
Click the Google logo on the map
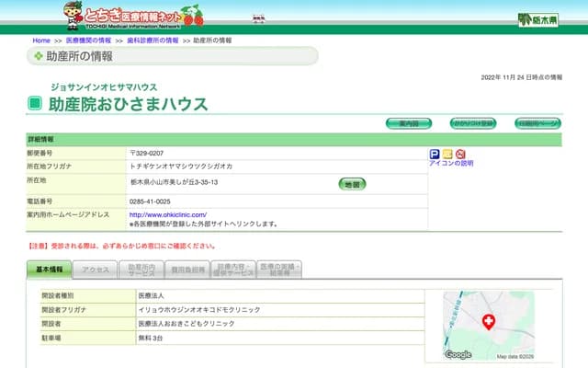[458, 354]
